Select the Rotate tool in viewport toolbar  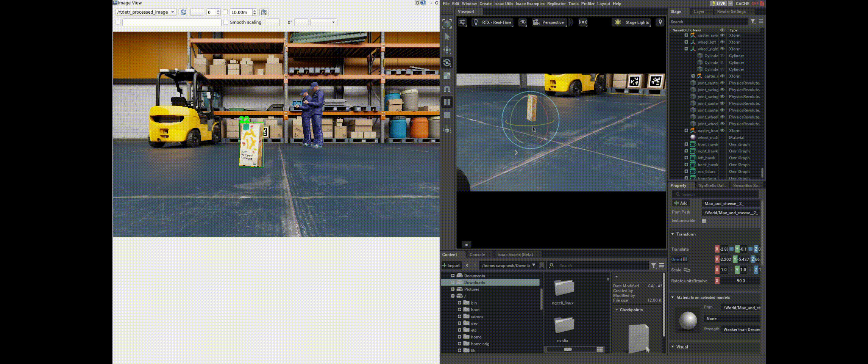pos(447,63)
